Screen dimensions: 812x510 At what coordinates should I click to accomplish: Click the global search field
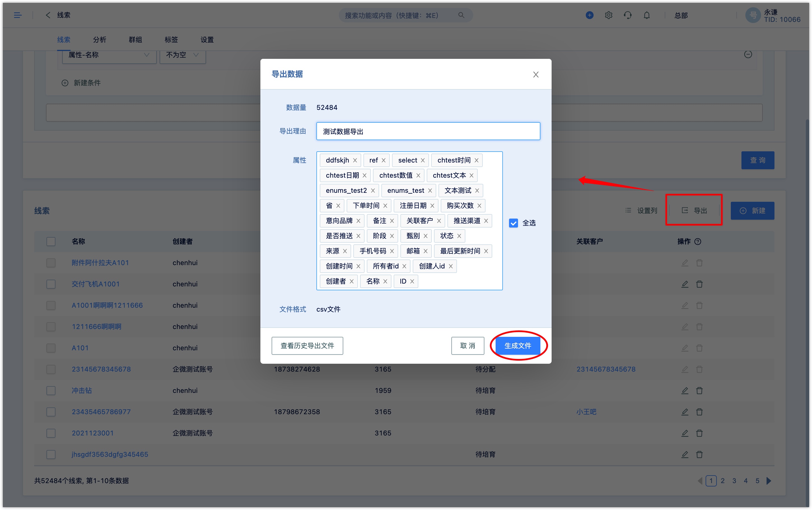(405, 15)
